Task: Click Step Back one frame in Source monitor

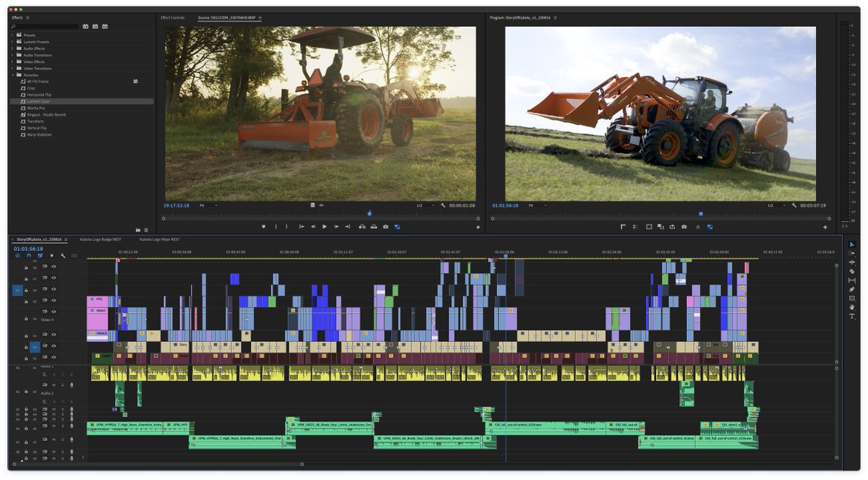Action: tap(312, 226)
